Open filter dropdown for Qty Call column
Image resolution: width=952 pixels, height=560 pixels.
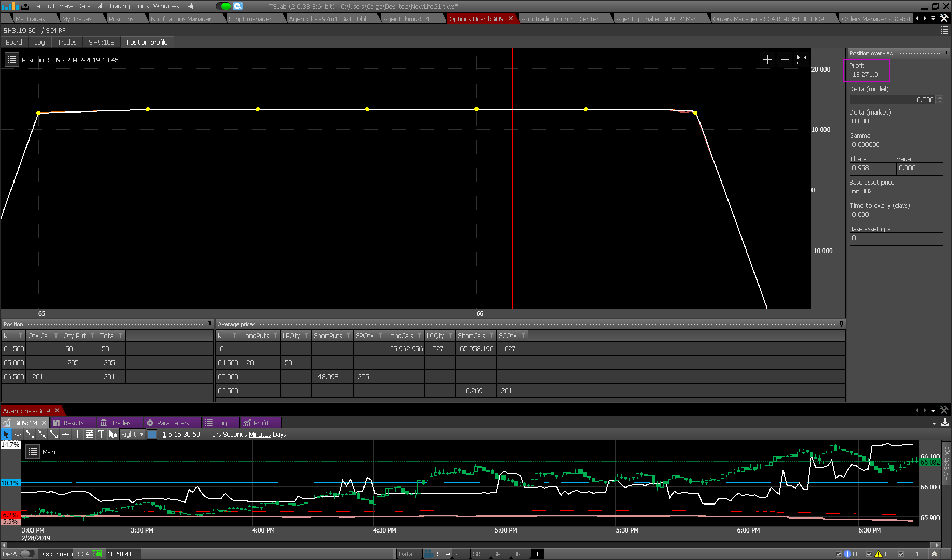[x=56, y=336]
